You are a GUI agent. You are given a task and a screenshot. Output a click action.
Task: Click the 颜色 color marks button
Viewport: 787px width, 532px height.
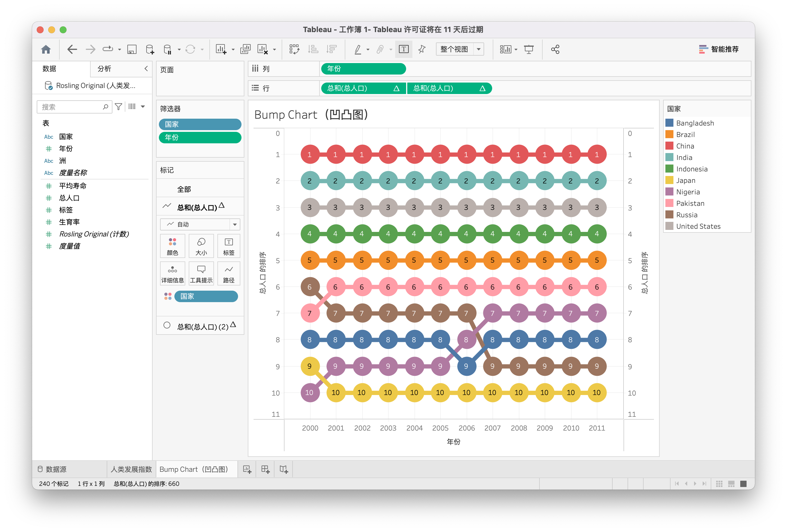(x=172, y=246)
